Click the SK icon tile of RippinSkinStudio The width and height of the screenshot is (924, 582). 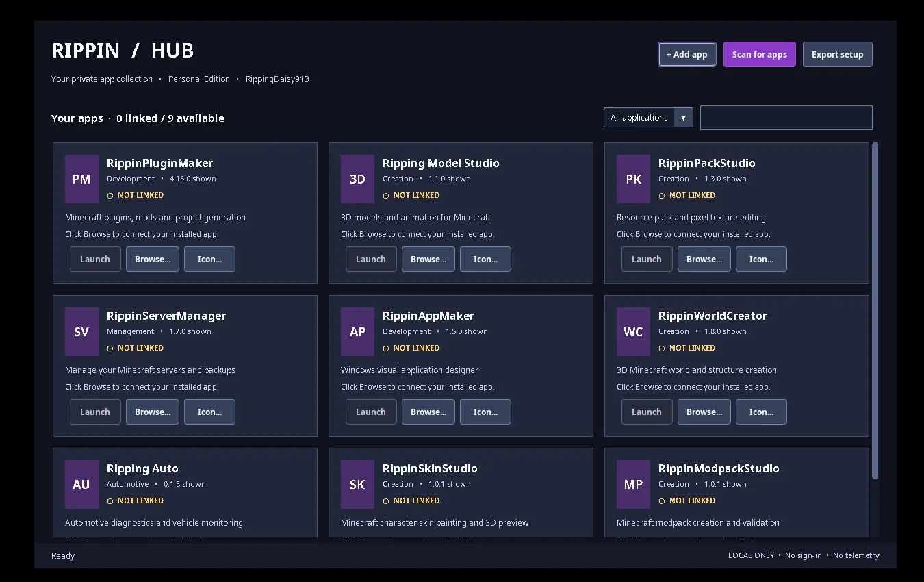(357, 484)
